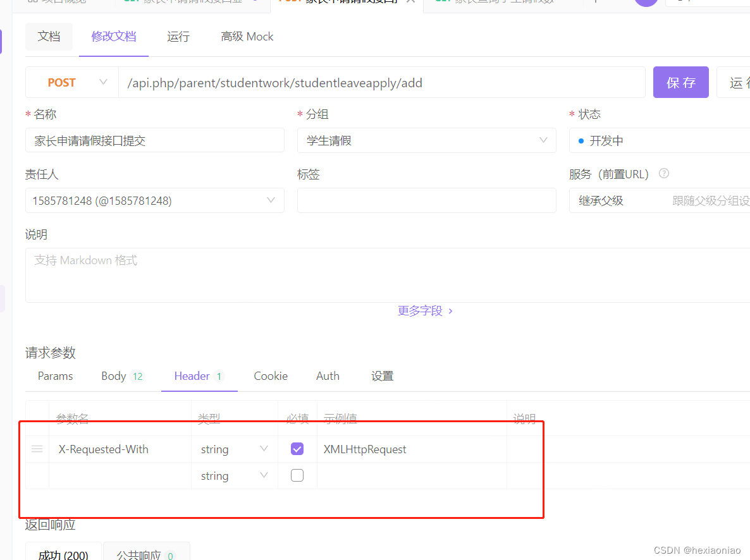Open the 高级 Mock tab
Viewport: 750px width, 560px height.
(x=247, y=37)
